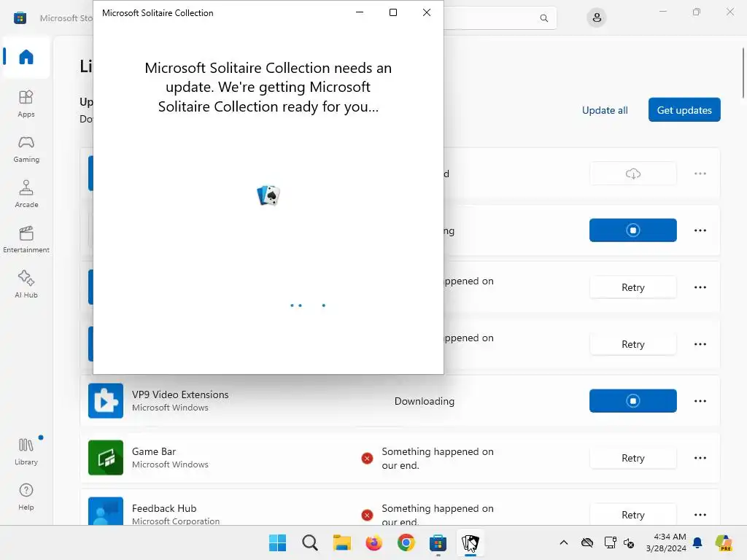This screenshot has width=747, height=560.
Task: Select the Feedback Hub title text
Action: [x=164, y=508]
